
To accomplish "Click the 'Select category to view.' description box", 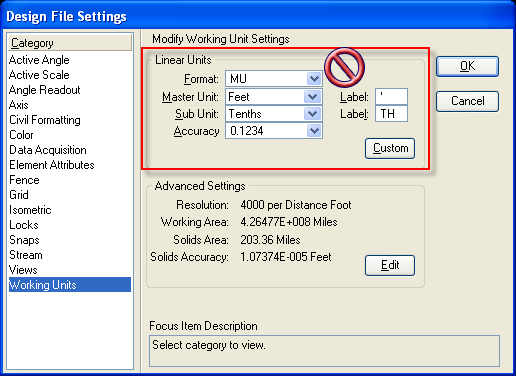I will 324,351.
